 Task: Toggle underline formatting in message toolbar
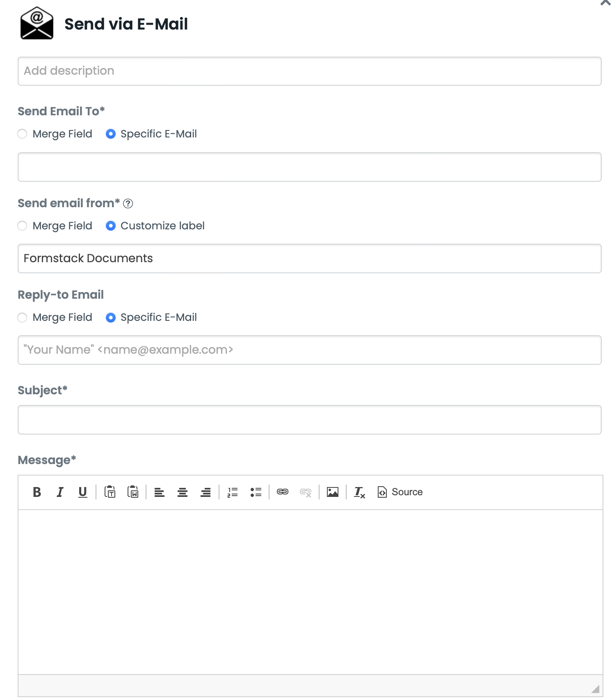pos(83,492)
